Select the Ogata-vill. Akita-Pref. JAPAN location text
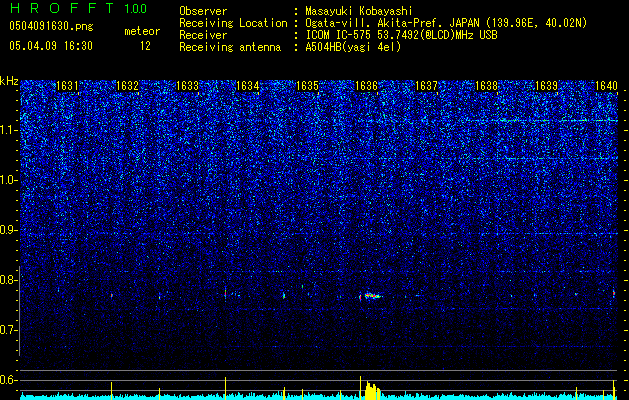Image resolution: width=629 pixels, height=400 pixels. [x=448, y=23]
